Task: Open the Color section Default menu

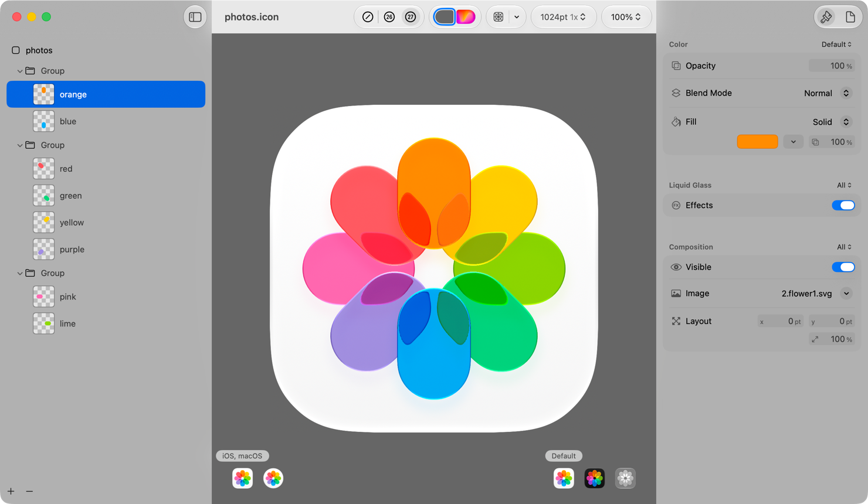Action: (836, 45)
